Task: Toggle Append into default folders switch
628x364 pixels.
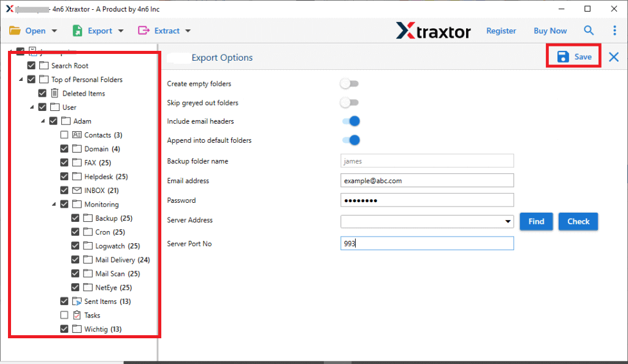Action: click(350, 140)
